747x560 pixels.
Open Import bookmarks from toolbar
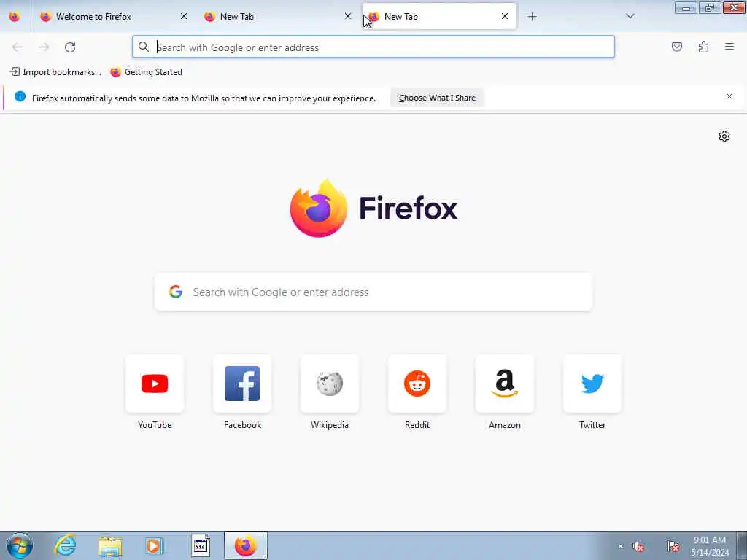55,72
